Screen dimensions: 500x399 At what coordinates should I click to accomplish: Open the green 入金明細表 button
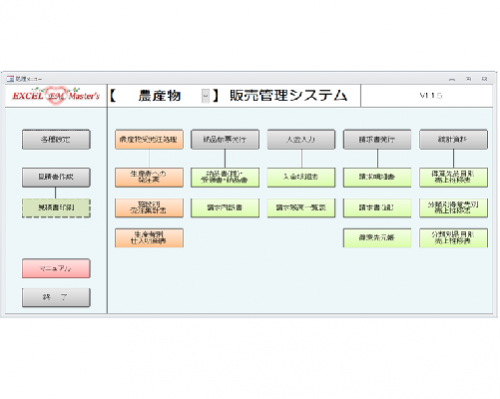pos(301,177)
